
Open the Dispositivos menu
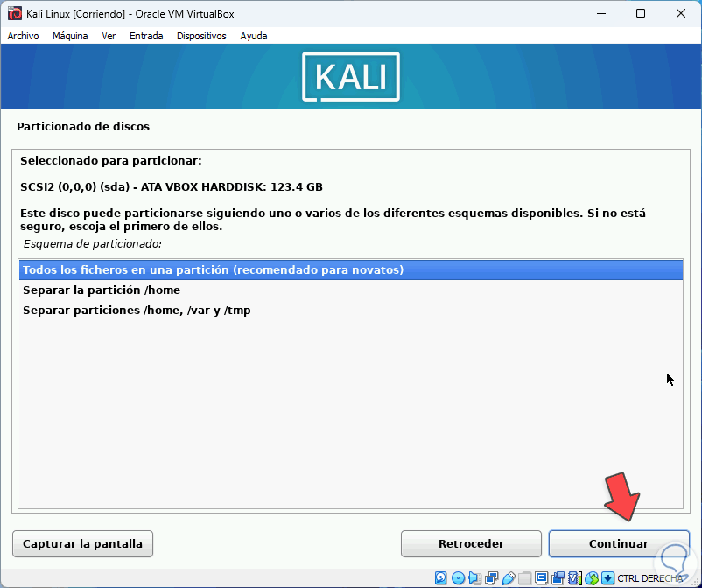201,36
